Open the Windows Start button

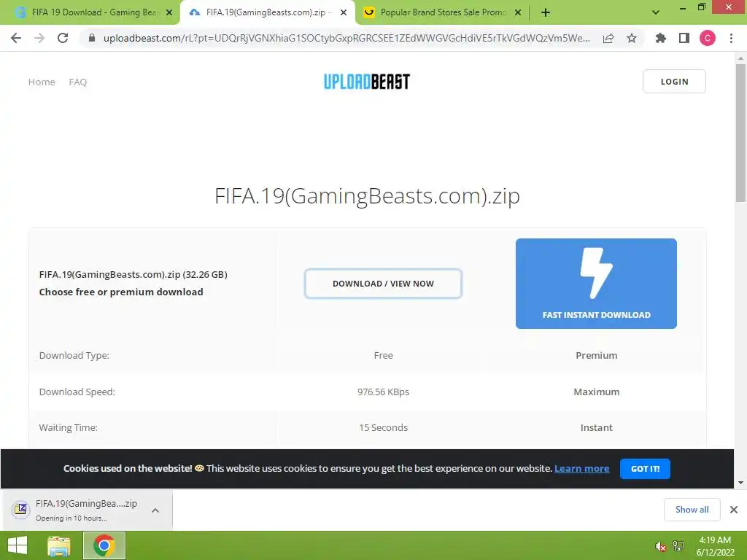coord(18,545)
